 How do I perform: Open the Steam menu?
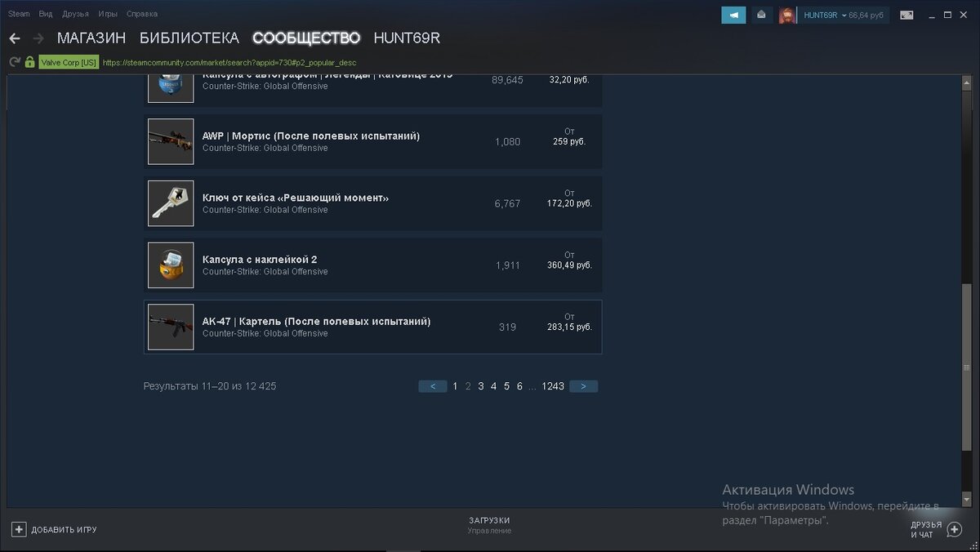pyautogui.click(x=19, y=14)
